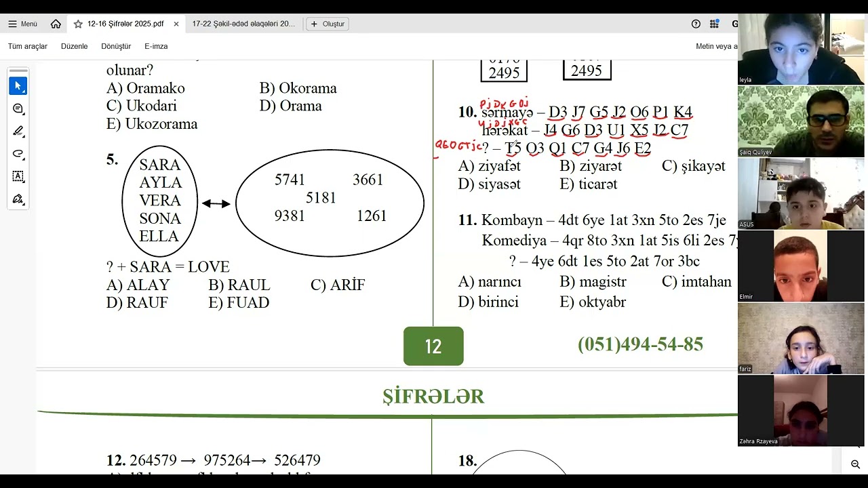The height and width of the screenshot is (488, 868).
Task: Click answer C) imtahan
Action: 696,282
